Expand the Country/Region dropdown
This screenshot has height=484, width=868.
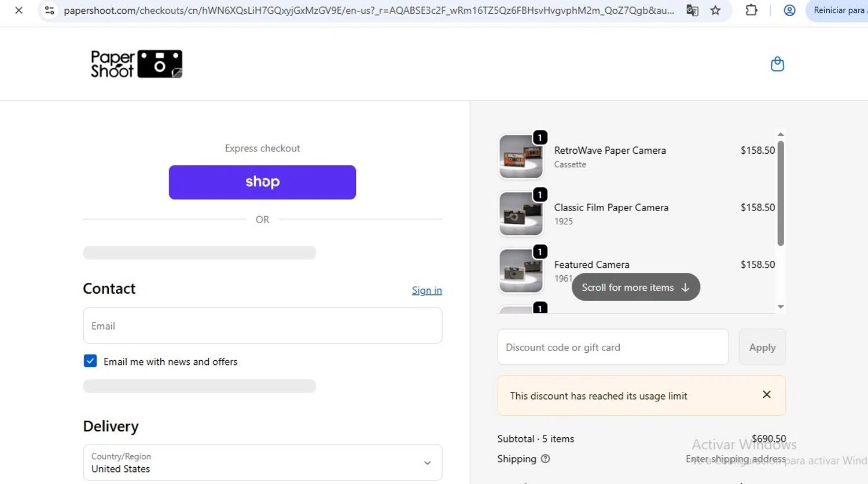[263, 463]
